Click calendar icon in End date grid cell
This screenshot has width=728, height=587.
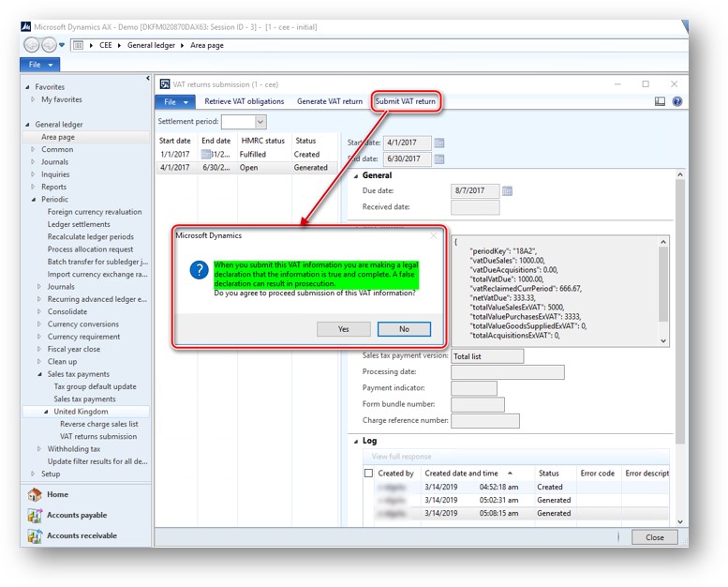[x=206, y=155]
